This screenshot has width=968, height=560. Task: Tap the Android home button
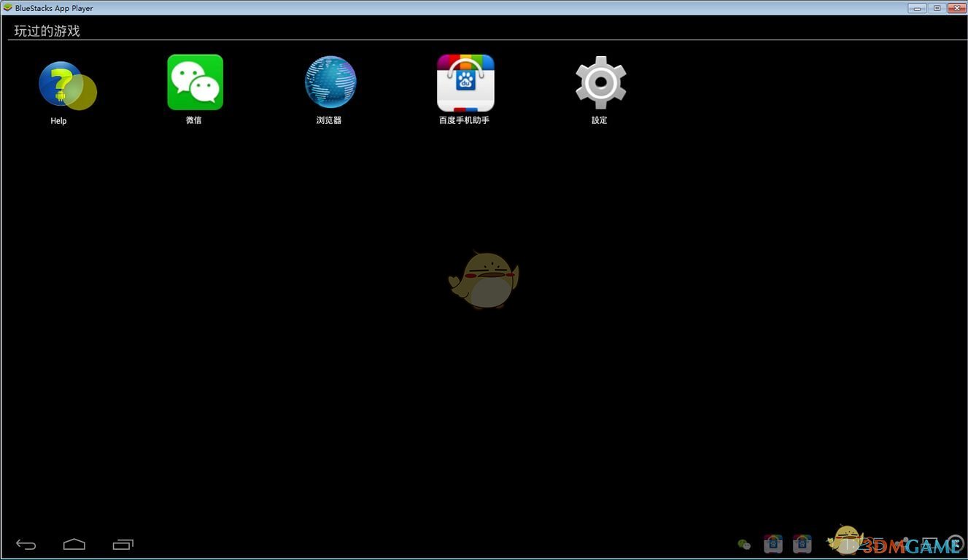coord(74,544)
